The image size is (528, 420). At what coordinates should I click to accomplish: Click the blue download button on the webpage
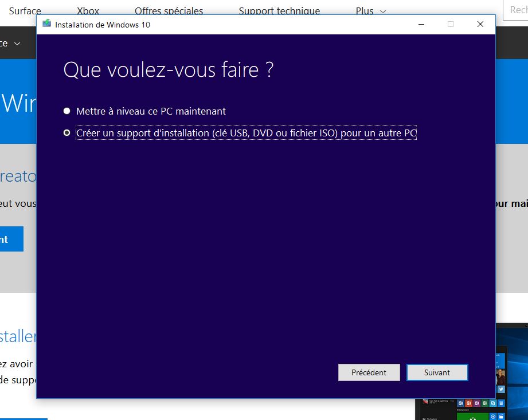tap(12, 239)
